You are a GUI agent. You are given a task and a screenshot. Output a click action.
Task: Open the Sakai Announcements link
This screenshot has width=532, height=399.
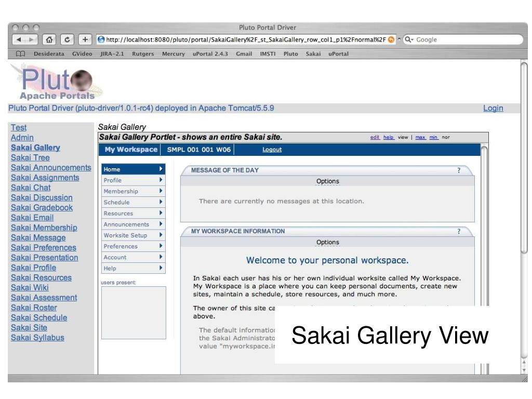coord(51,168)
